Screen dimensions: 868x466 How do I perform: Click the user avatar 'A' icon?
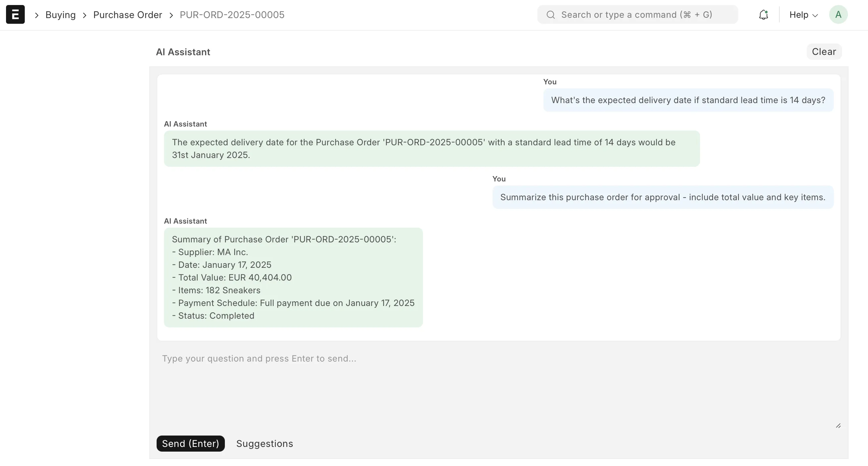(x=838, y=14)
